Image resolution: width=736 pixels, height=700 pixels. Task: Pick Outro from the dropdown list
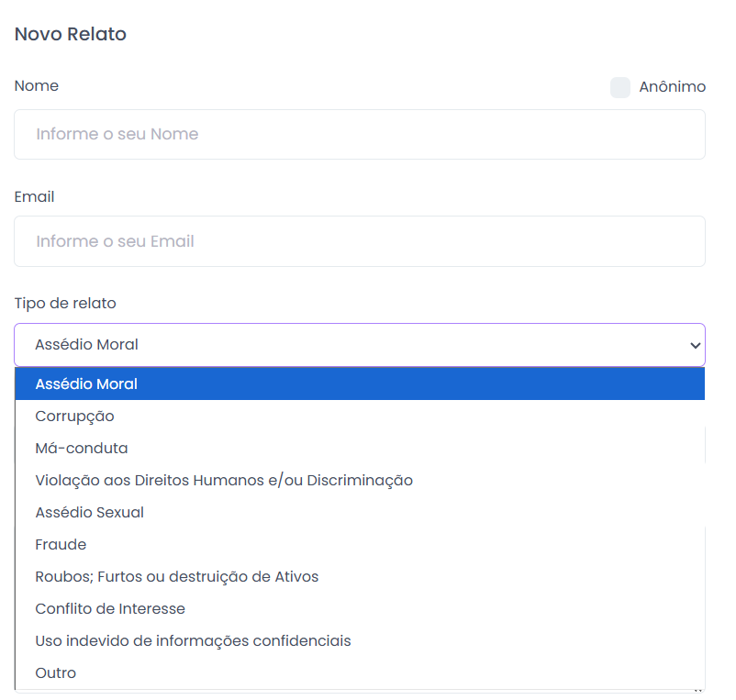[x=56, y=673]
